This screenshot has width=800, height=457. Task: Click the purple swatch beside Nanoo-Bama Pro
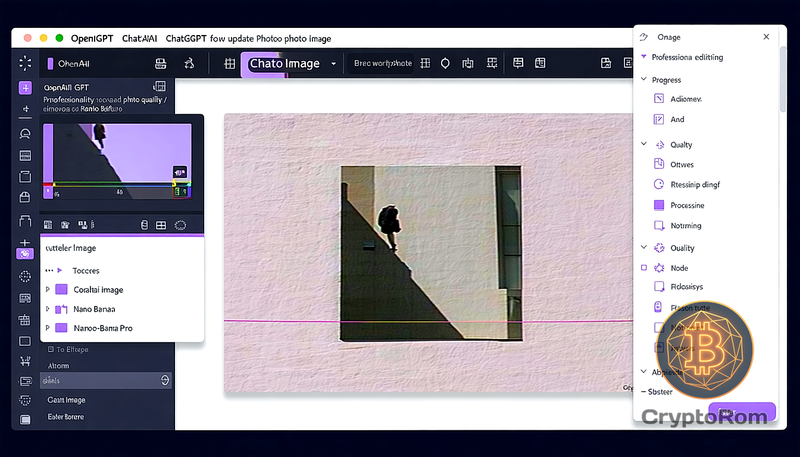61,328
